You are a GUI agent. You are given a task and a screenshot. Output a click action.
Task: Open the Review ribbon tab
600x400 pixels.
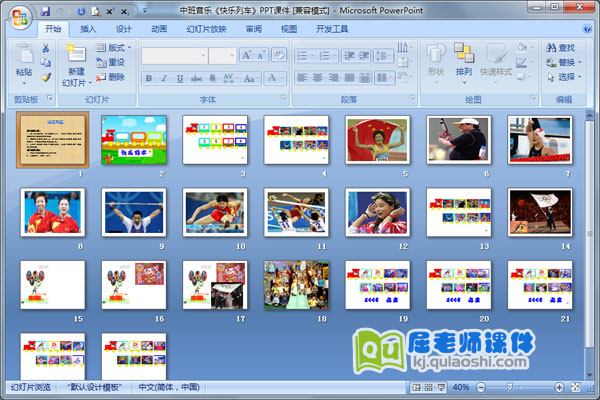pyautogui.click(x=253, y=29)
